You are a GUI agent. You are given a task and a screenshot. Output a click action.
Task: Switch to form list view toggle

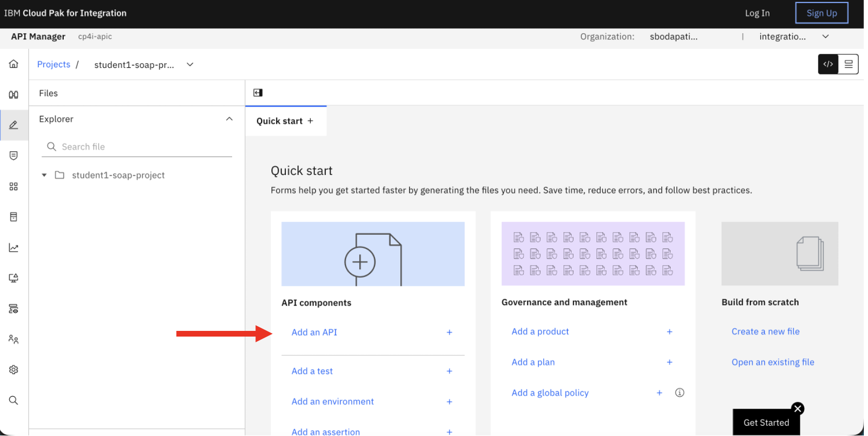pos(848,64)
